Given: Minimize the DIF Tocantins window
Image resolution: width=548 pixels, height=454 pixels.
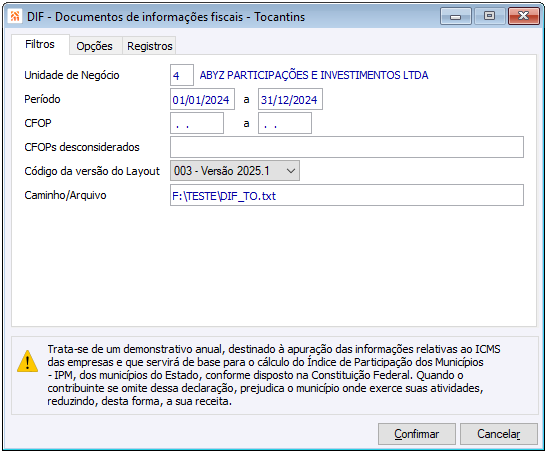Looking at the screenshot, I should point(456,16).
